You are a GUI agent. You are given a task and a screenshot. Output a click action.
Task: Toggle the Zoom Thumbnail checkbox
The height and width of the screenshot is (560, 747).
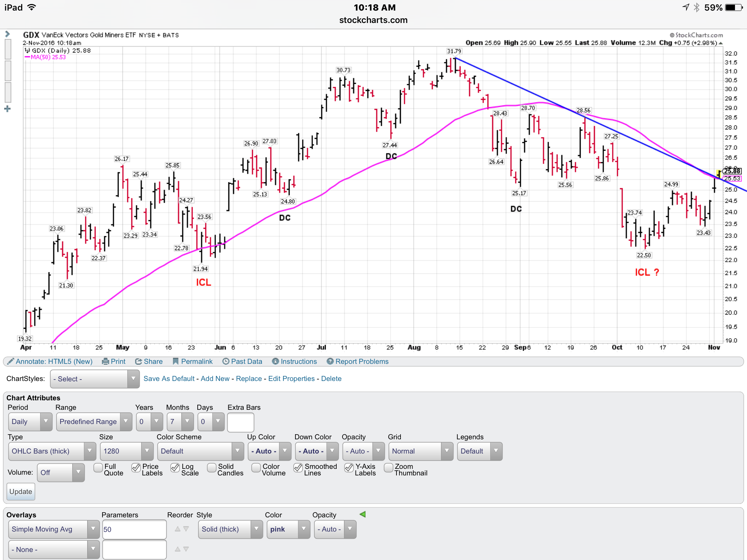coord(389,467)
